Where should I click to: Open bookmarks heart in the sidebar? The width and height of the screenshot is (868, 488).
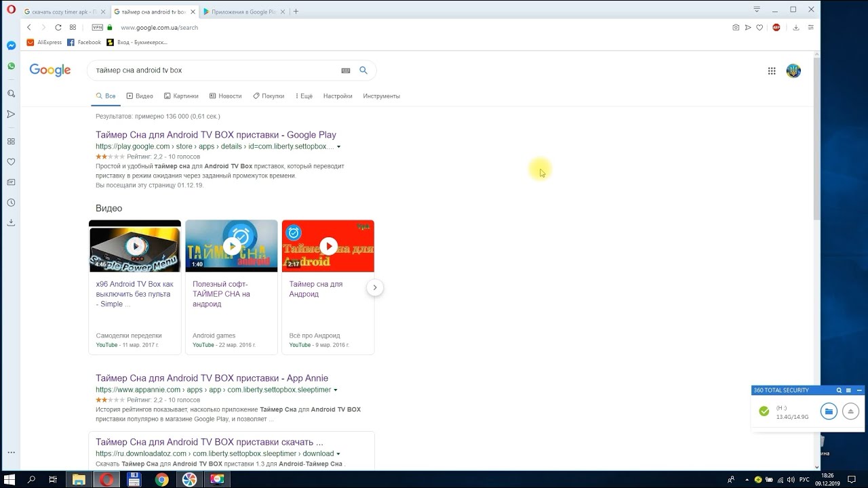point(11,162)
